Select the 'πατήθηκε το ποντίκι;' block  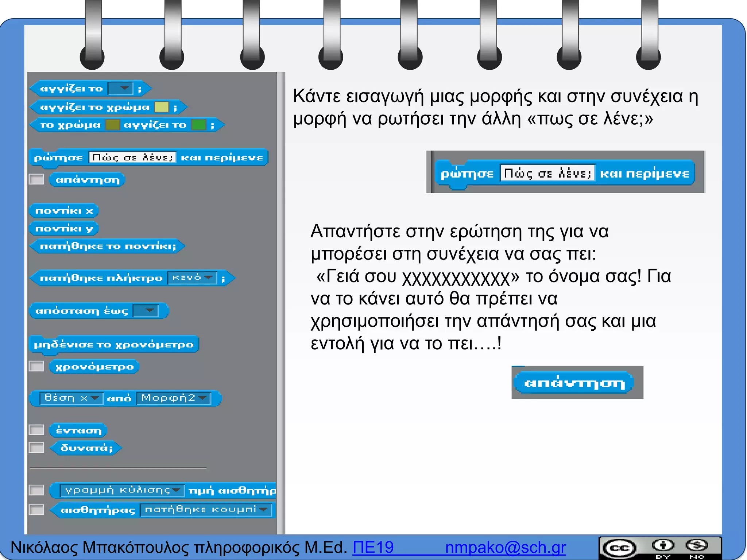pos(107,246)
